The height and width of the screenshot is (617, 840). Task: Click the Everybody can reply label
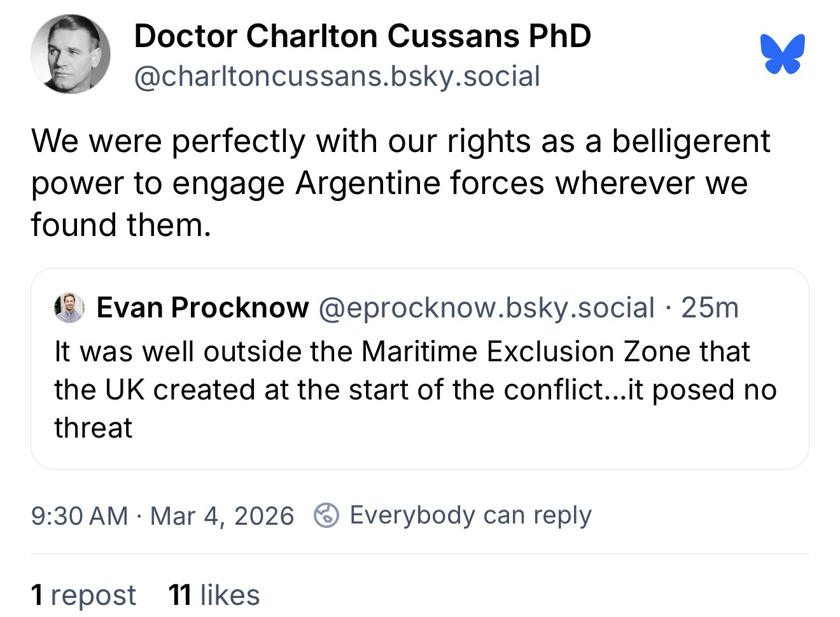tap(470, 515)
